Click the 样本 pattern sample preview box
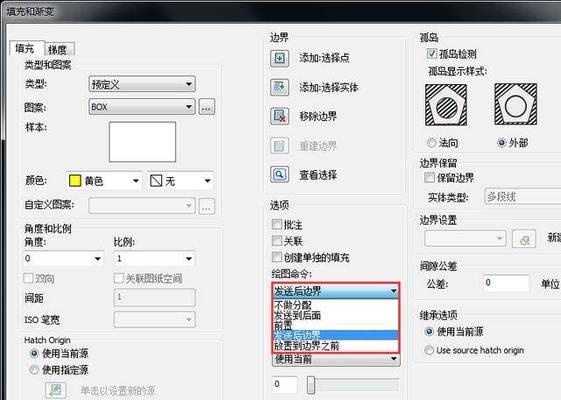The image size is (561, 400). point(142,142)
